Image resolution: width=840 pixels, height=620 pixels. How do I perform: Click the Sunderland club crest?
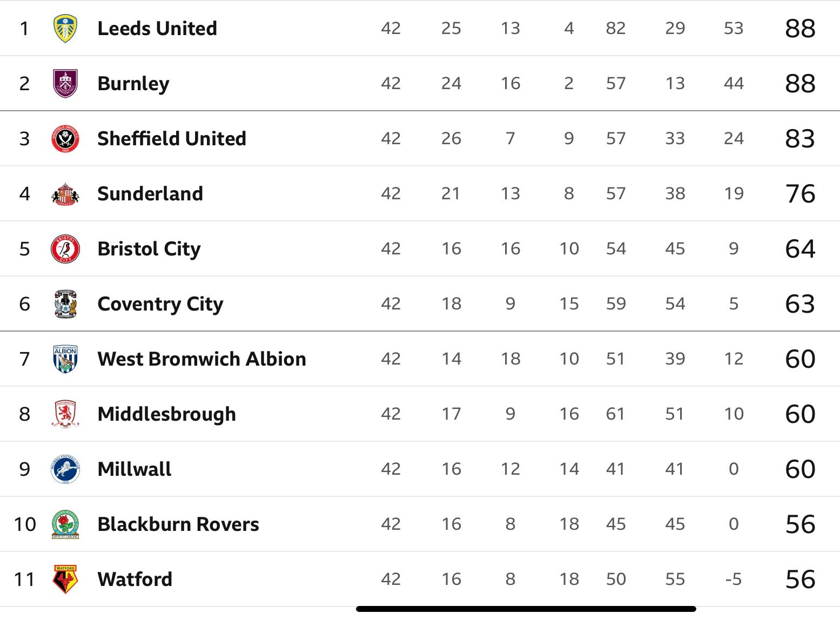click(65, 194)
